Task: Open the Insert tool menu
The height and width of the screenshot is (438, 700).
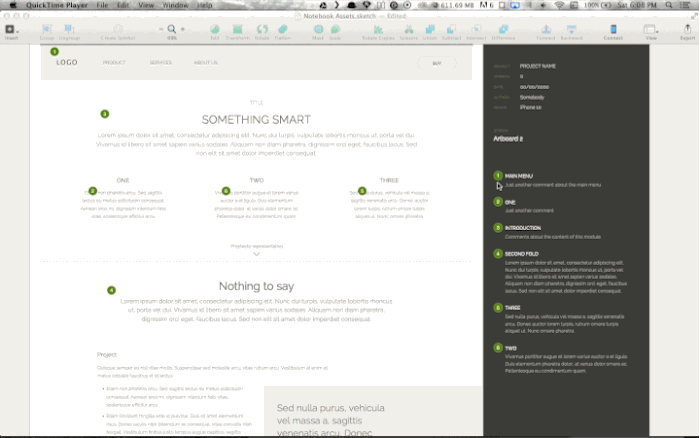Action: [11, 29]
